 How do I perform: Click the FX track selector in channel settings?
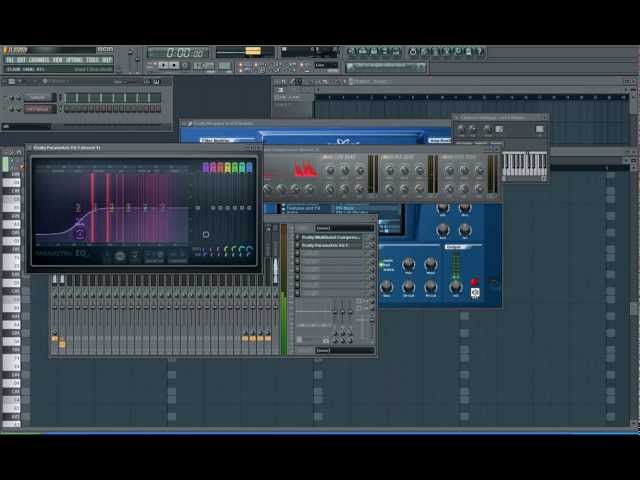pos(540,129)
